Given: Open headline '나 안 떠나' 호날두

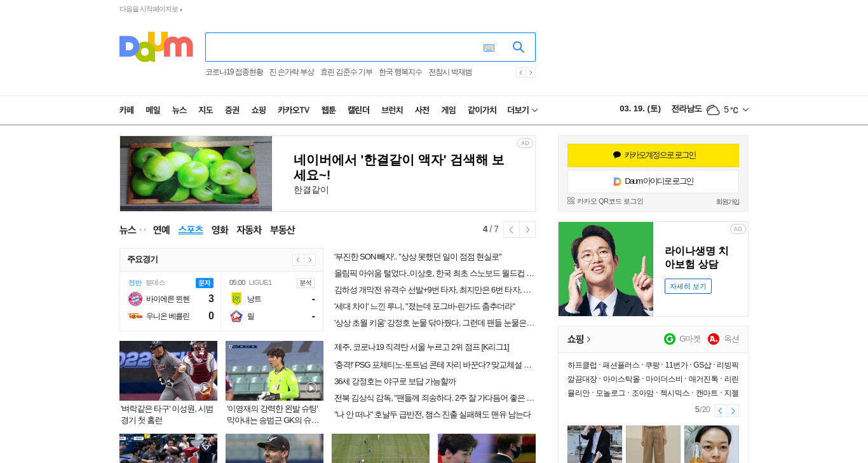Looking at the screenshot, I should click(x=432, y=415).
